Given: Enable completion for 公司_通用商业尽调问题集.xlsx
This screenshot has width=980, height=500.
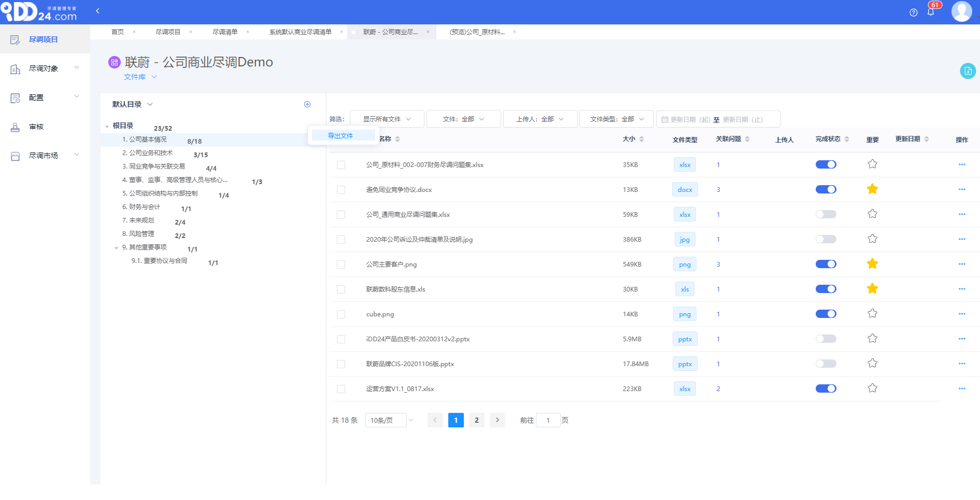Looking at the screenshot, I should click(x=826, y=214).
